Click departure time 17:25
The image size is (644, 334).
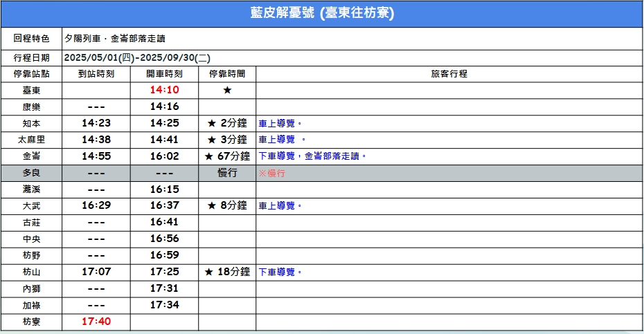tap(164, 272)
